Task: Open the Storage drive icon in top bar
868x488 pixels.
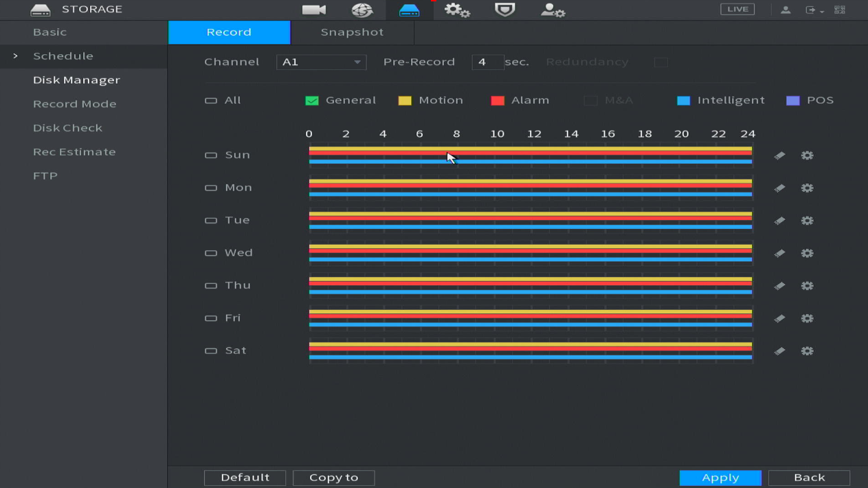Action: tap(409, 10)
